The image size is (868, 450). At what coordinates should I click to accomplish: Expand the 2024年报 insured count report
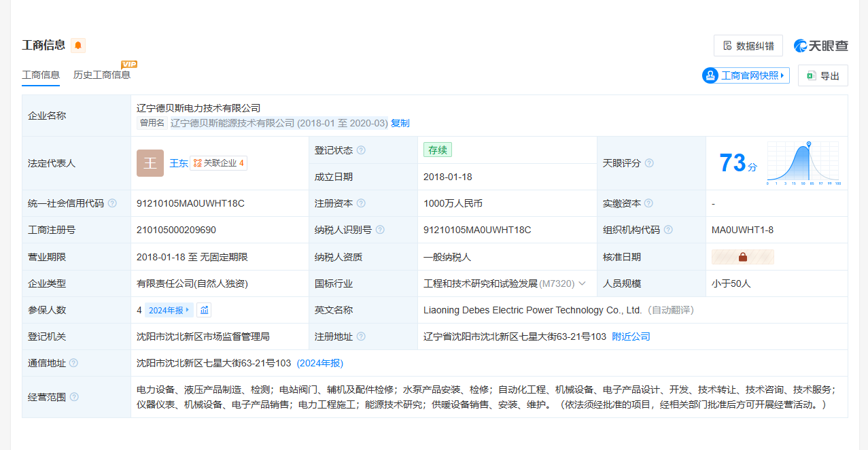pos(169,310)
